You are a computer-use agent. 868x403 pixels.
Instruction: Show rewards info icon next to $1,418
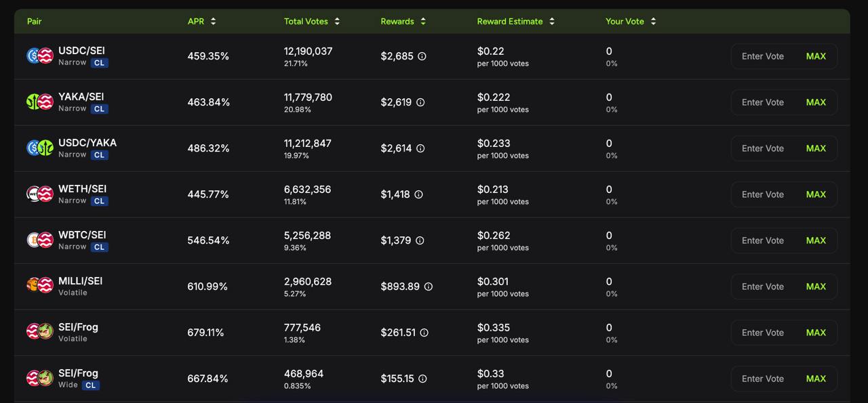pyautogui.click(x=418, y=194)
